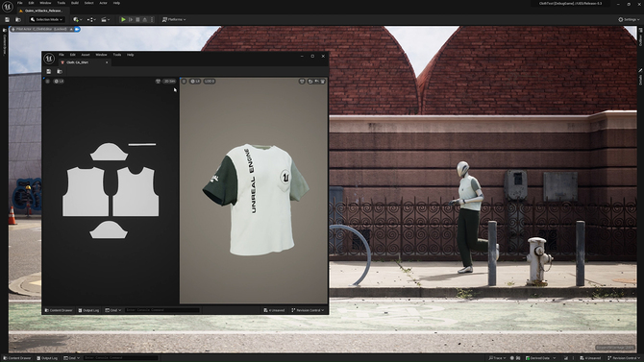
Task: Click Save icon in Cloth editor toolbar
Action: coord(49,71)
